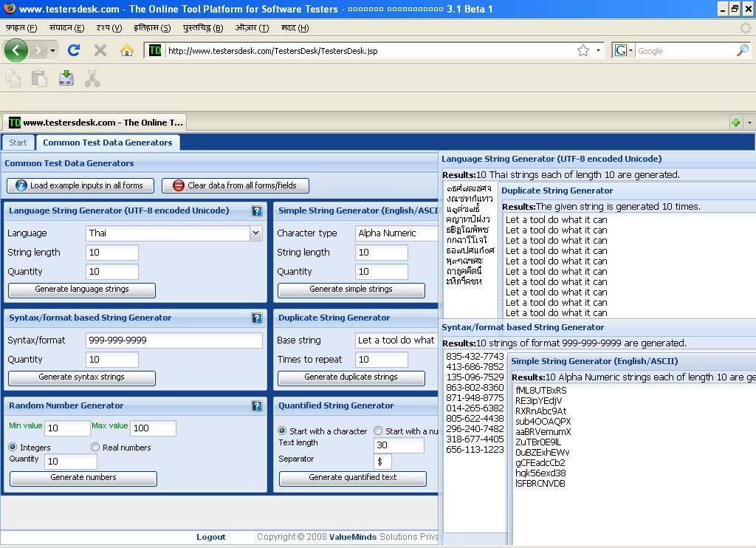Click Generate quantified text button

[353, 478]
